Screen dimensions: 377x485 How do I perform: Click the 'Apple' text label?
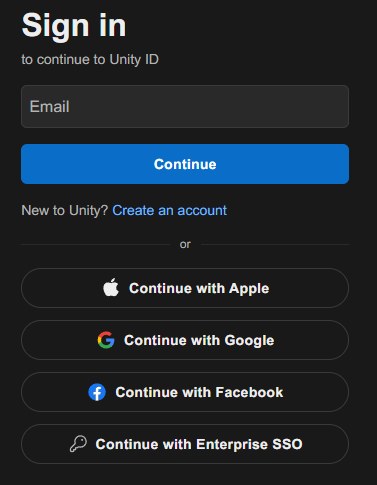click(249, 289)
